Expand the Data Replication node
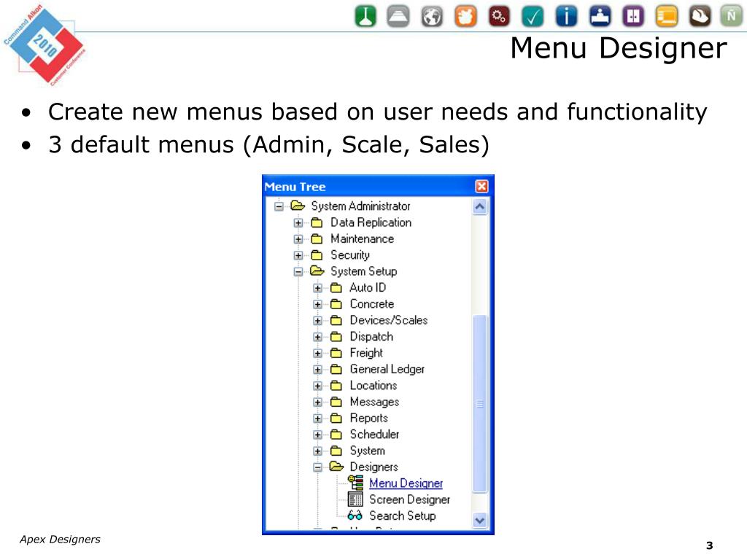Image resolution: width=747 pixels, height=560 pixels. (298, 223)
